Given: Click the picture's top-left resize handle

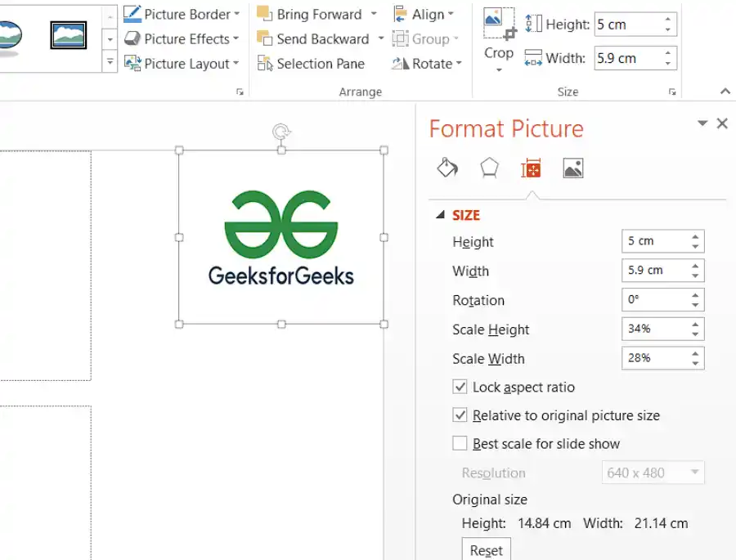Looking at the screenshot, I should 179,150.
